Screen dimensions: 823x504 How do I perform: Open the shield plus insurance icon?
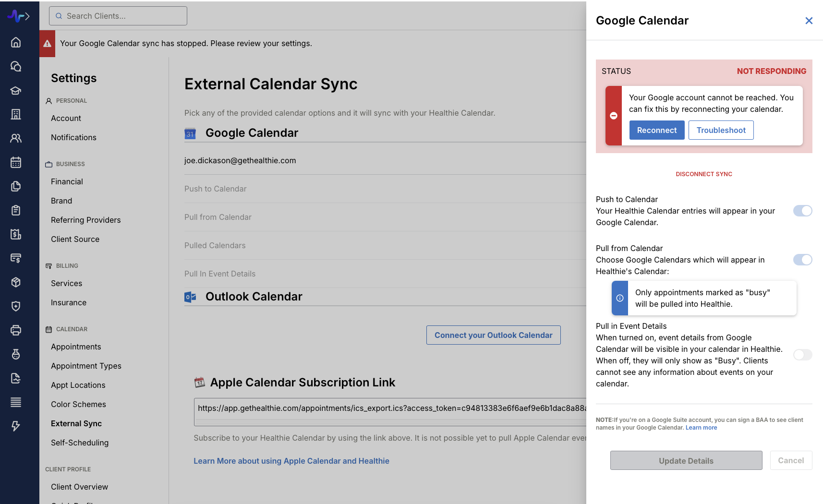click(x=16, y=306)
